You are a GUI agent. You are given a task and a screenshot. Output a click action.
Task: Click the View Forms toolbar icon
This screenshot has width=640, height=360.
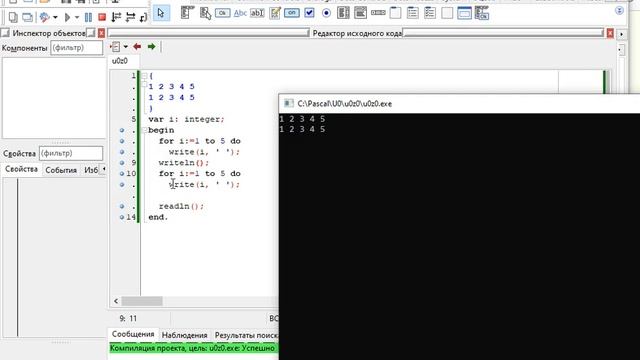coord(27,17)
